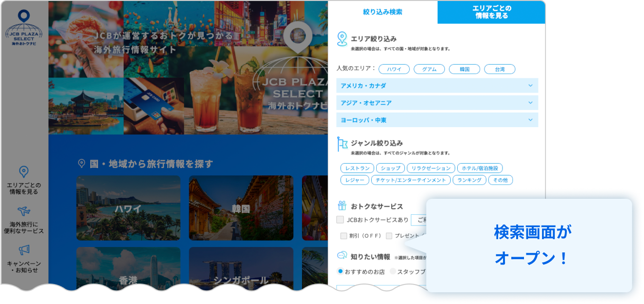This screenshot has width=644, height=304.
Task: Click the airplane icon in sidebar
Action: (24, 211)
